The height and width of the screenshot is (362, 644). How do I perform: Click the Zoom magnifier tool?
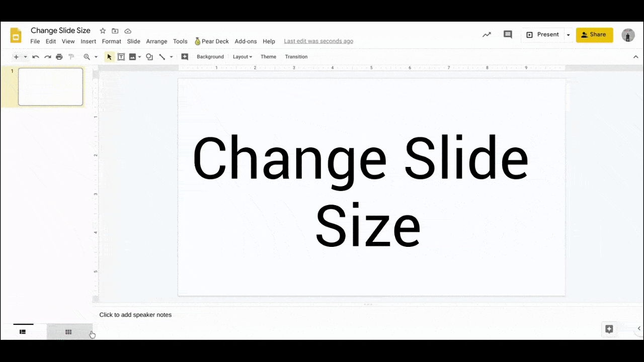point(87,57)
